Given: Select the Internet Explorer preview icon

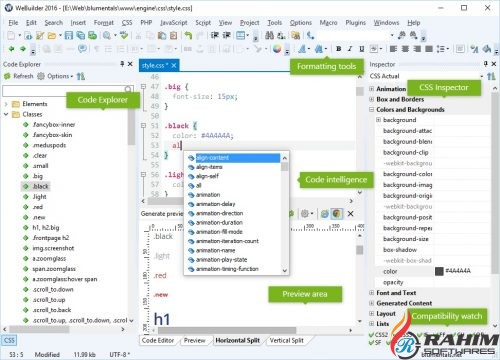Looking at the screenshot, I should coord(325,214).
